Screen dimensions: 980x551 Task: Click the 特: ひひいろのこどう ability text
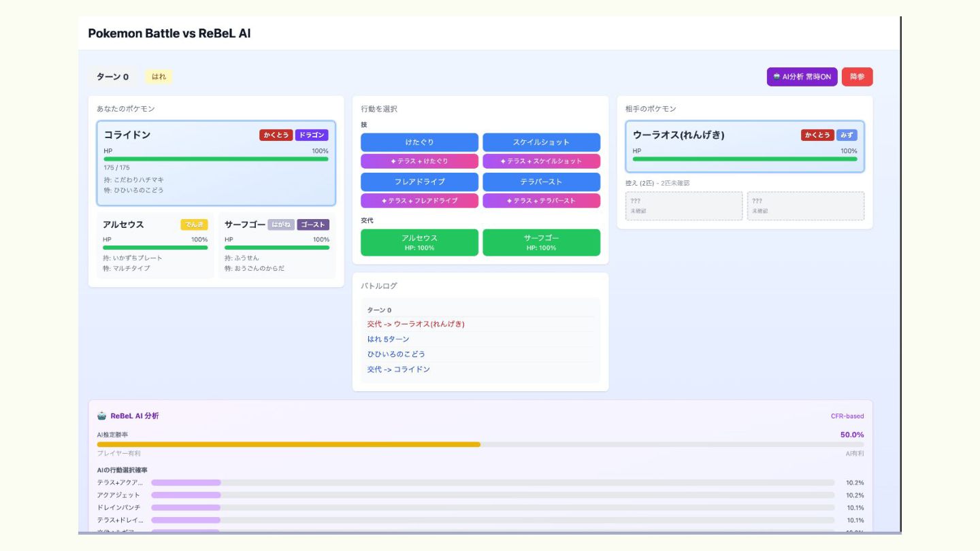click(x=133, y=190)
